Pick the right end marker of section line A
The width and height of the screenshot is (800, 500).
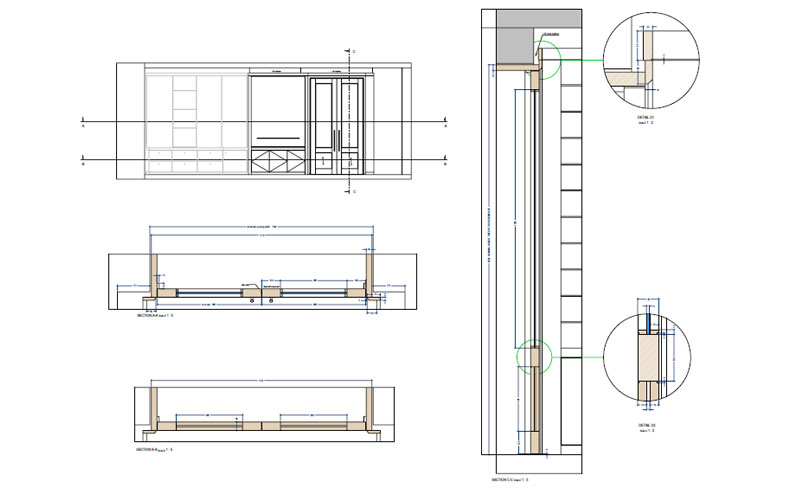tap(443, 124)
